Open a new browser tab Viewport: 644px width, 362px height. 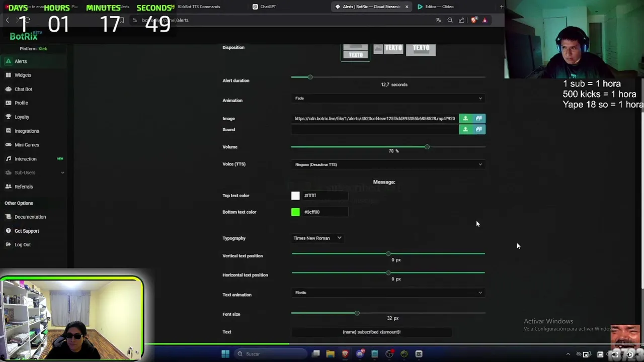point(502,7)
